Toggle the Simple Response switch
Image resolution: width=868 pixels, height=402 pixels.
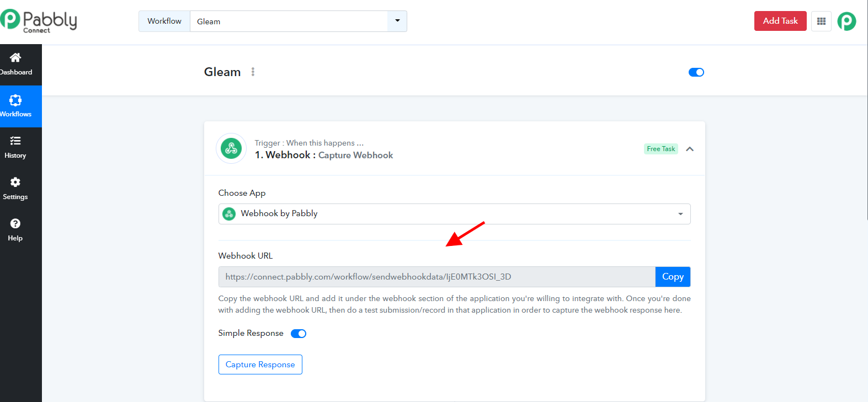pyautogui.click(x=299, y=334)
